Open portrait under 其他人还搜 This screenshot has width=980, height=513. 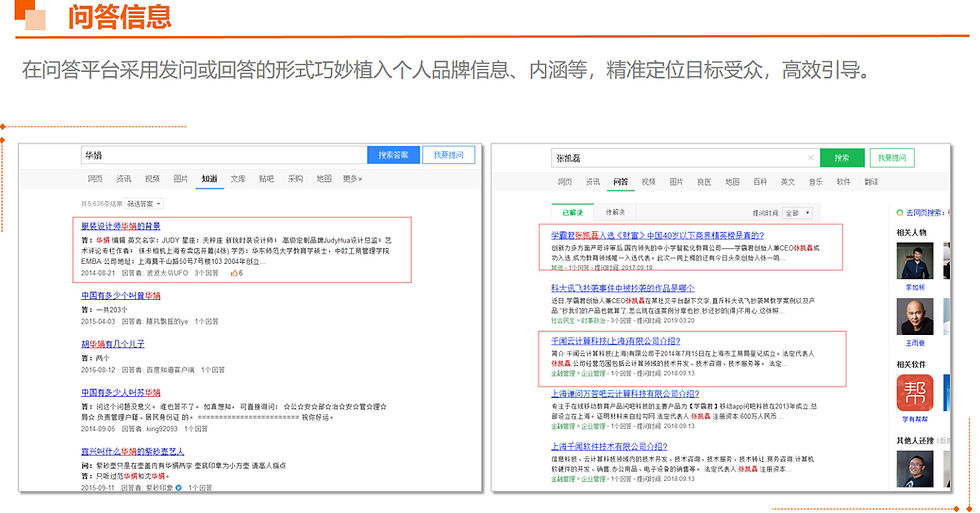click(x=915, y=469)
